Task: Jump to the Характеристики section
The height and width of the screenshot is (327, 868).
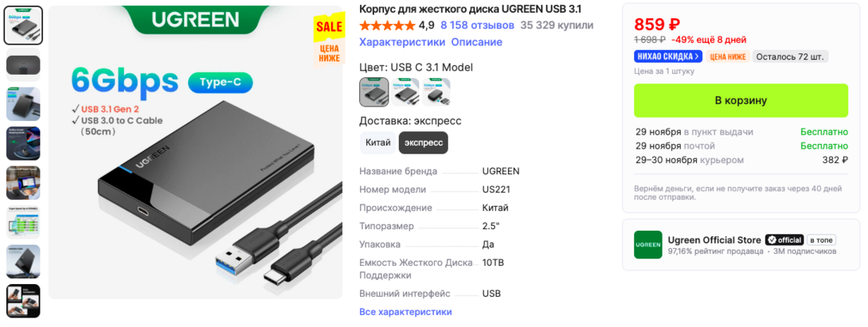Action: 402,42
